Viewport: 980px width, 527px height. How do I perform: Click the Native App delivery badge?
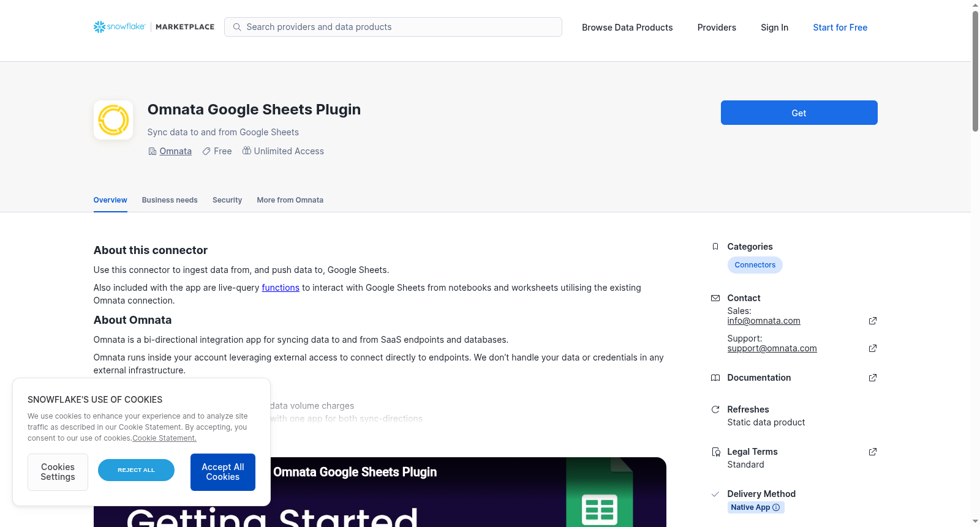[x=756, y=507]
